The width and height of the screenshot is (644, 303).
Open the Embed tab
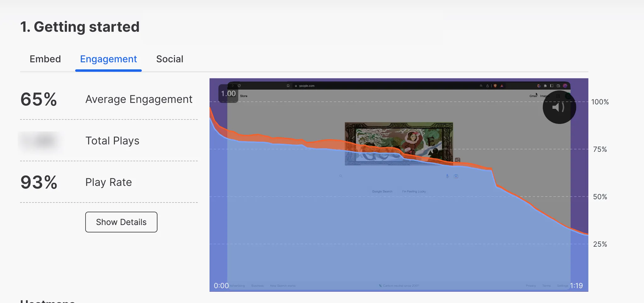[45, 59]
